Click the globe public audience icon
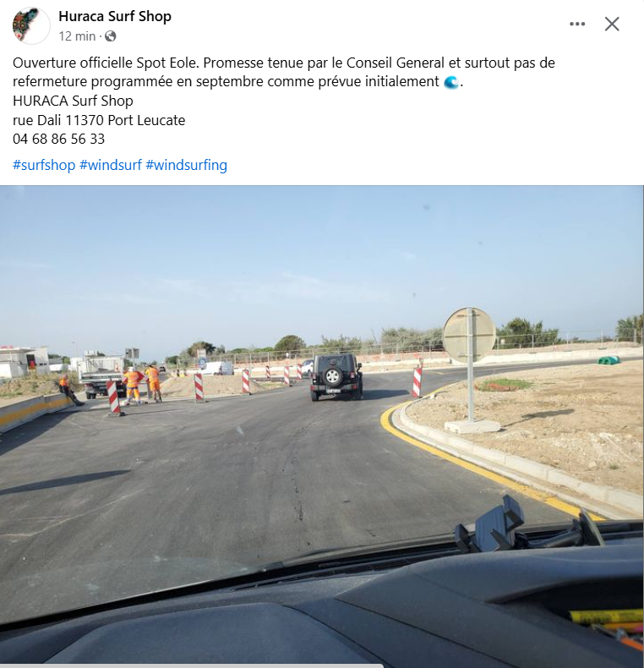 click(x=111, y=36)
